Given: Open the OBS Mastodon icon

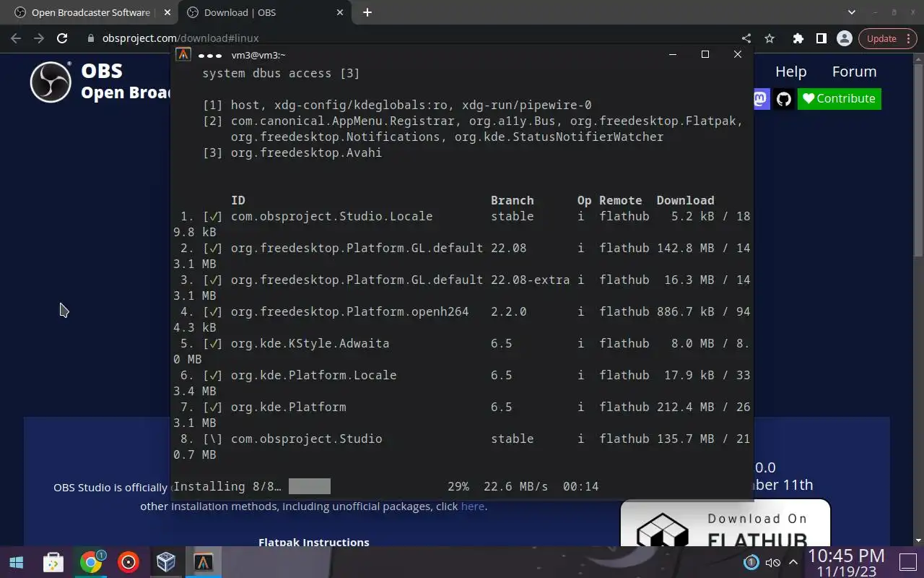Looking at the screenshot, I should [761, 99].
